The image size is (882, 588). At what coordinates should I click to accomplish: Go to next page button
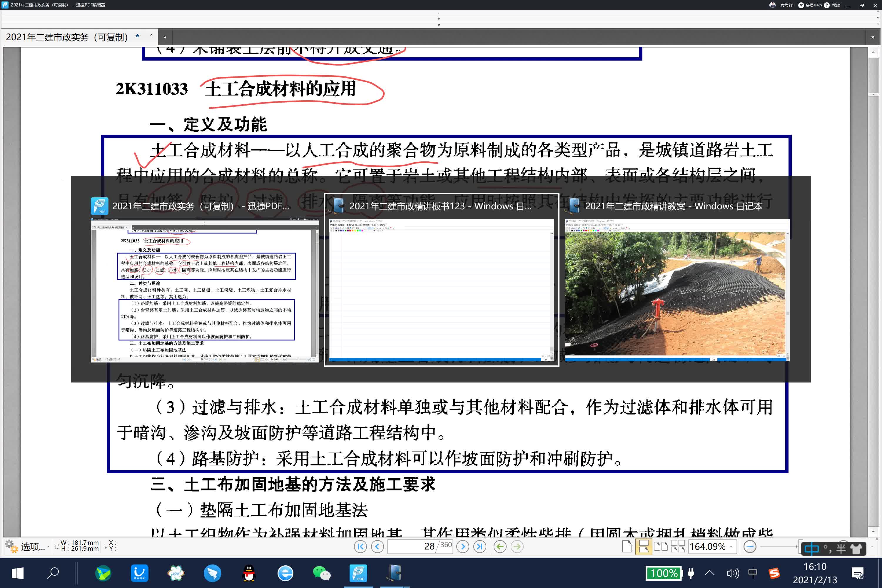(x=463, y=546)
